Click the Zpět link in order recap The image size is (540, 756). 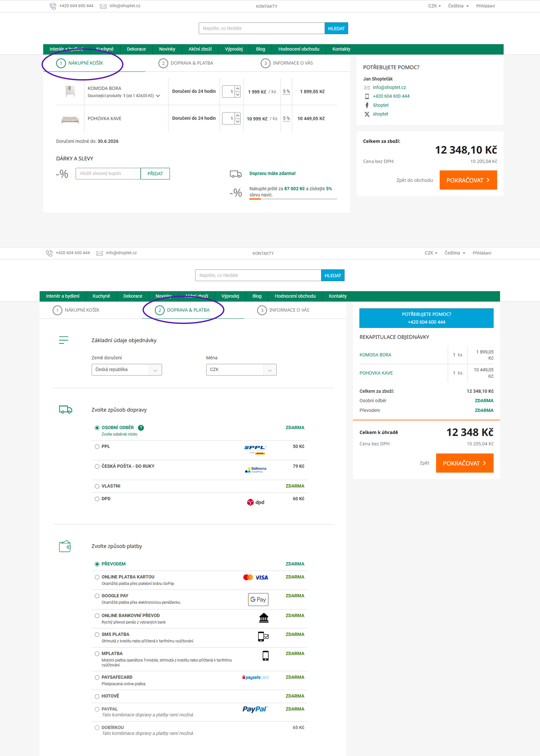424,463
